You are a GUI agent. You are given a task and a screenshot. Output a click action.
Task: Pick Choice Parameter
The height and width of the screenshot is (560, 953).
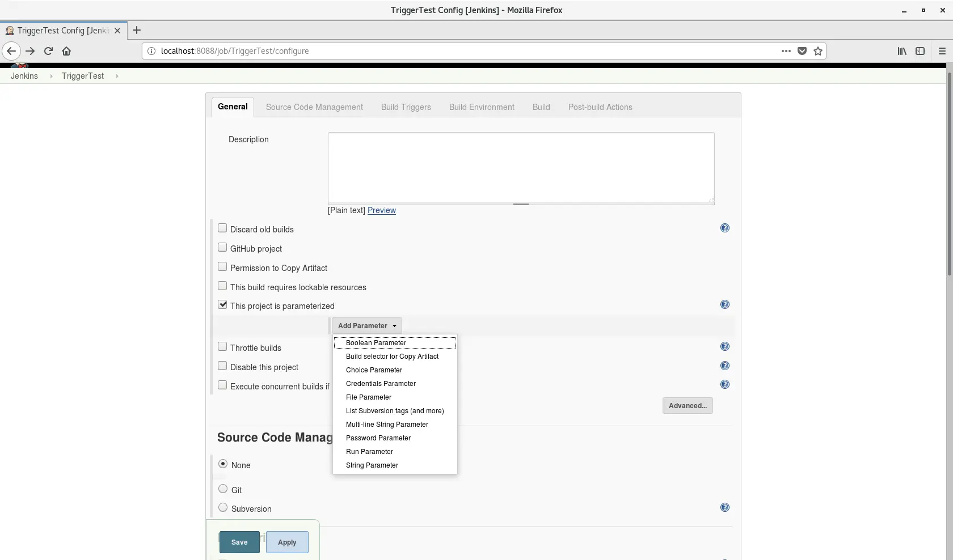[395, 370]
